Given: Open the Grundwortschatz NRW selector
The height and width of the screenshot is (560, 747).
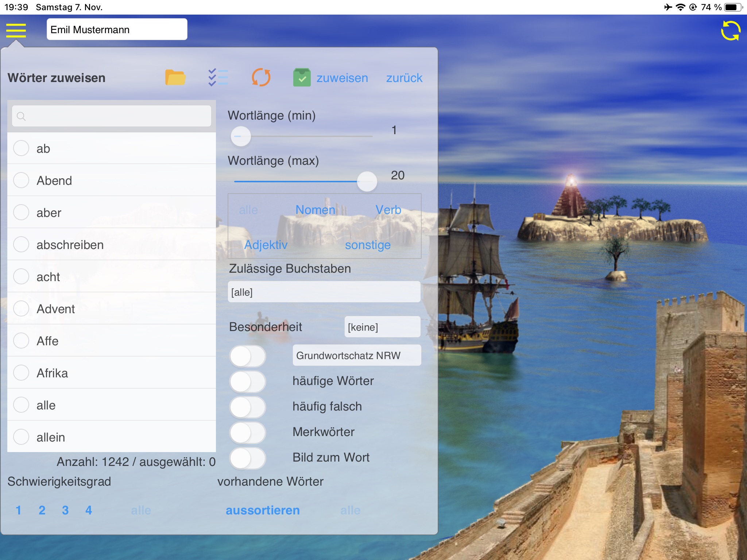Looking at the screenshot, I should pyautogui.click(x=356, y=355).
